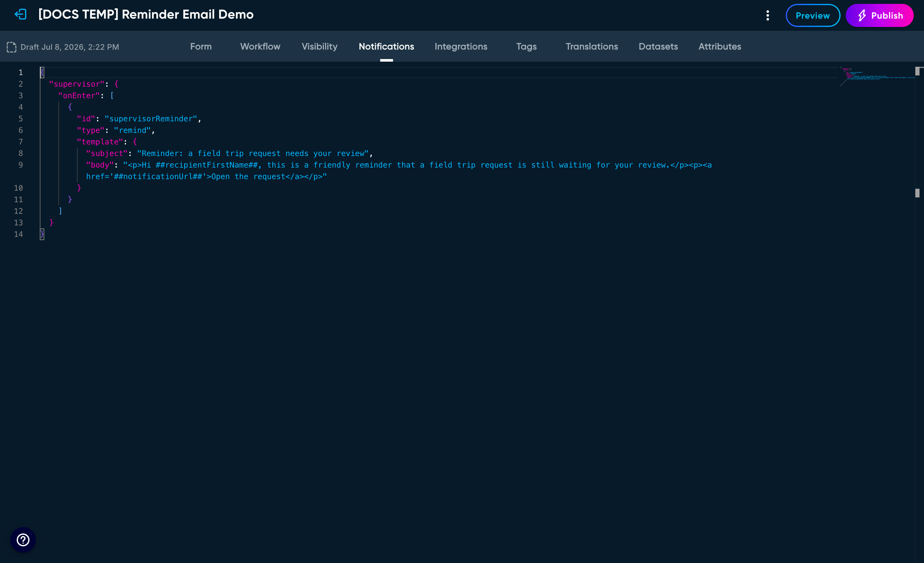The width and height of the screenshot is (924, 563).
Task: Switch to the Workflow tab
Action: tap(260, 47)
